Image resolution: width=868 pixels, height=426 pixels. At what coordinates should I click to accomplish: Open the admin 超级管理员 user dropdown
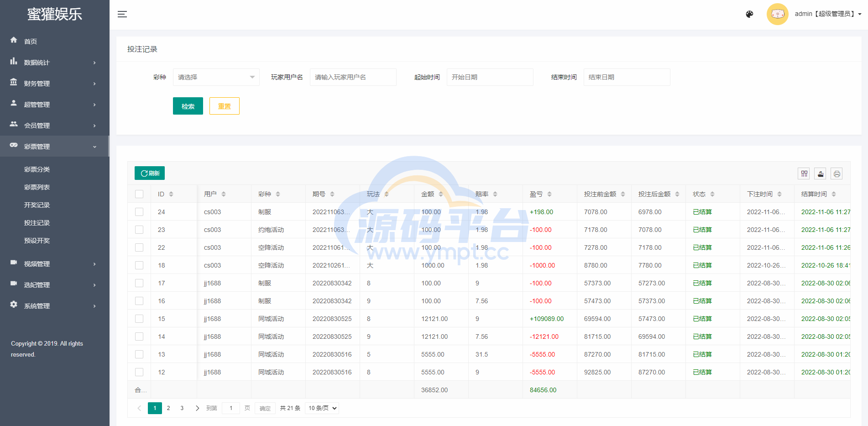[828, 14]
